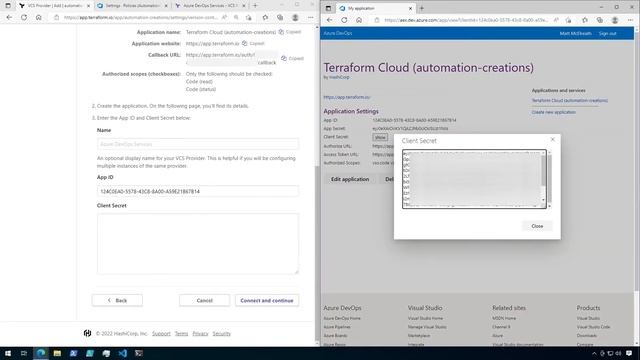Open File Explorer from taskbar
The height and width of the screenshot is (360, 640).
pos(57,353)
